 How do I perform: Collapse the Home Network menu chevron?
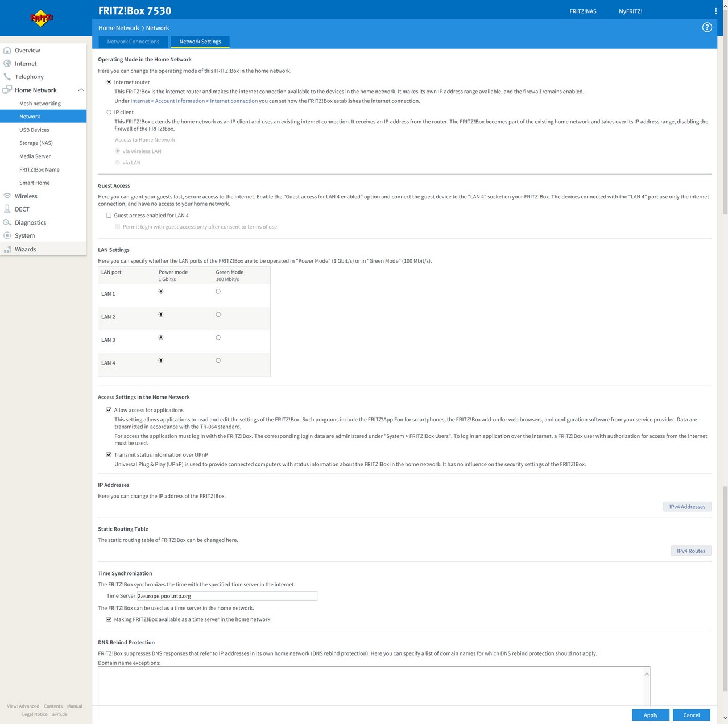[81, 90]
